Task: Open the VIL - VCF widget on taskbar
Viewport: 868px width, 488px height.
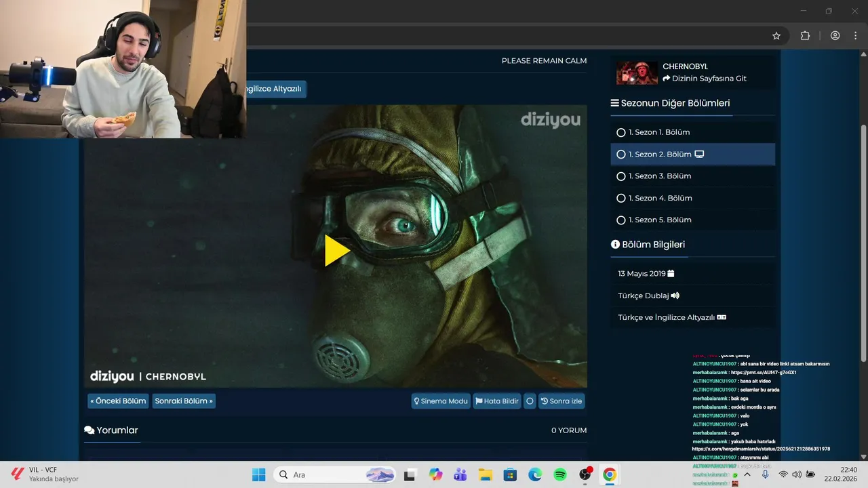Action: pos(45,474)
